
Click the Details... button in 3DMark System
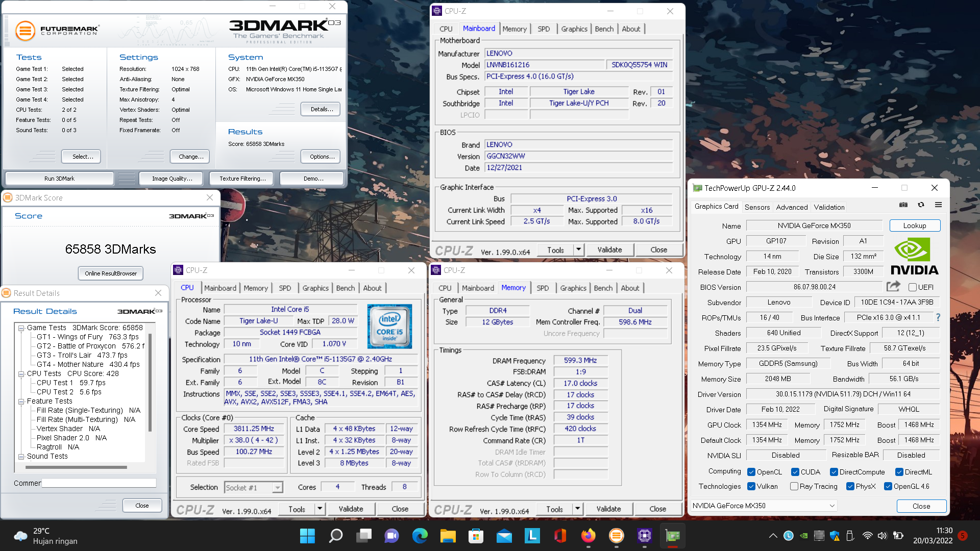pos(322,109)
